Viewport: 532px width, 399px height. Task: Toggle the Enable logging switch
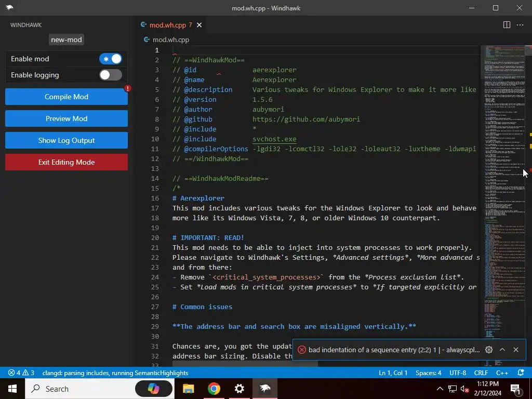tap(111, 75)
